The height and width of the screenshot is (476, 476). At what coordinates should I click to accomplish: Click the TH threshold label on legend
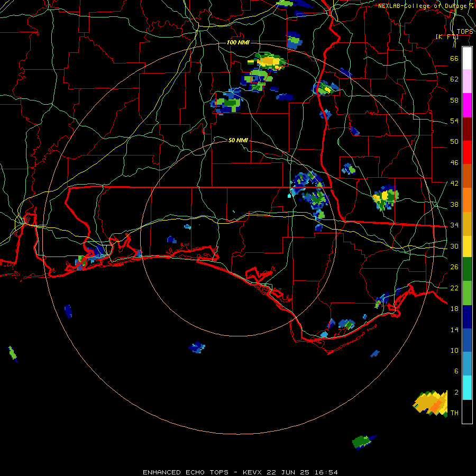(454, 413)
